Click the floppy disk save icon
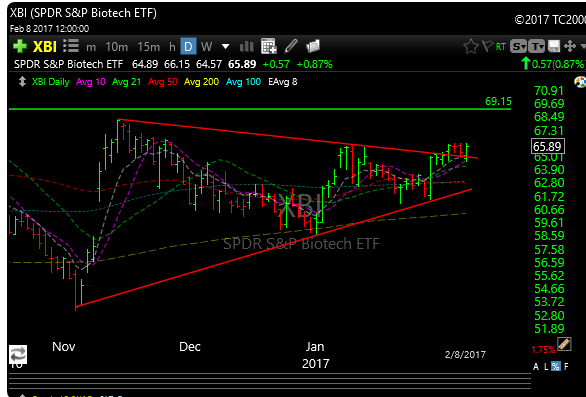Screen dimensions: 586x397 click(x=553, y=46)
